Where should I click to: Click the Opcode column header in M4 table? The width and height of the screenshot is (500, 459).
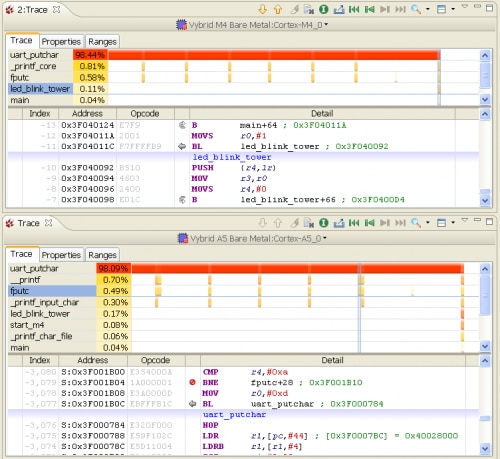(x=145, y=114)
